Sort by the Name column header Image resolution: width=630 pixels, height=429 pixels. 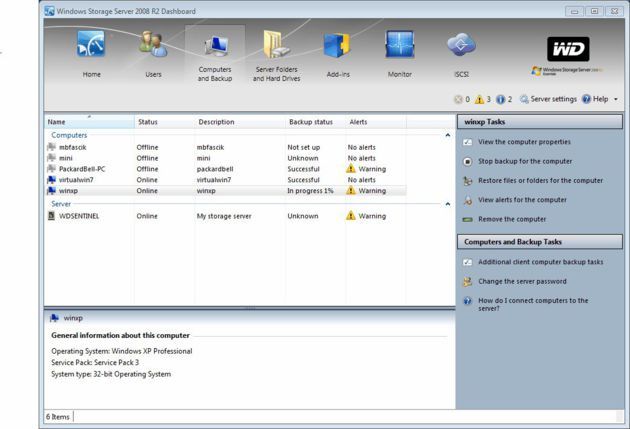[x=89, y=122]
